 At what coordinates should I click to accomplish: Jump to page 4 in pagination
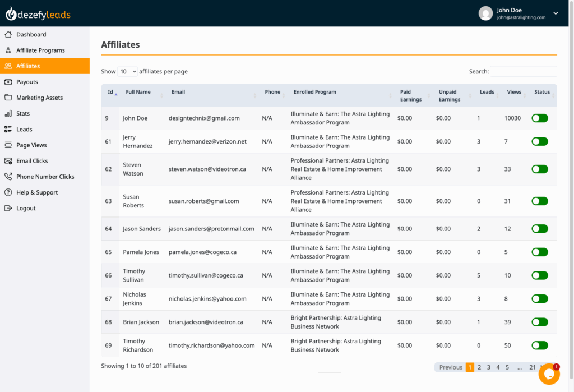498,367
